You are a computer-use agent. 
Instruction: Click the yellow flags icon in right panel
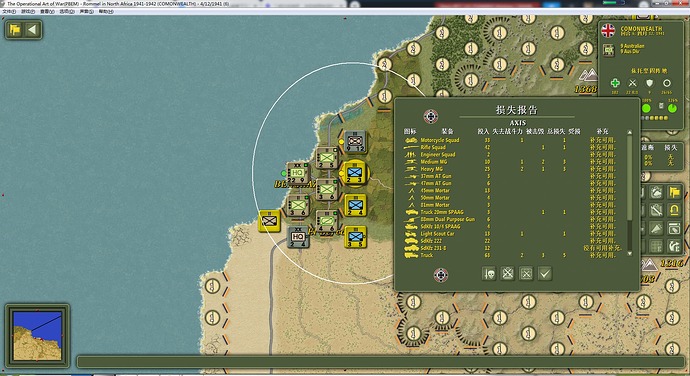coord(674,192)
